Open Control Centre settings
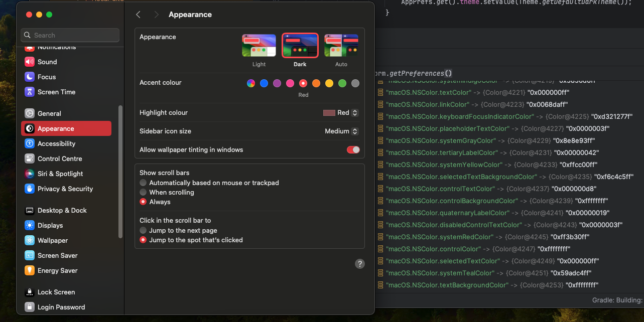The height and width of the screenshot is (322, 644). click(59, 158)
